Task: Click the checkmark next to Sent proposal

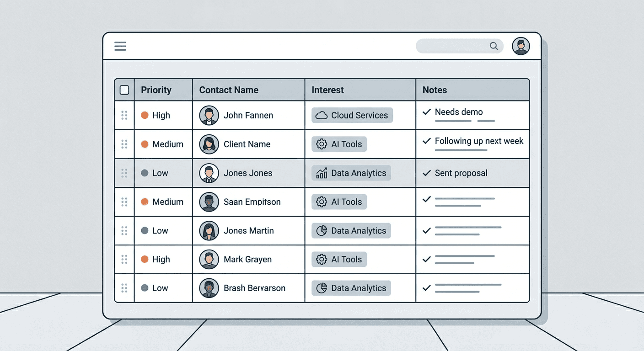Action: click(426, 173)
